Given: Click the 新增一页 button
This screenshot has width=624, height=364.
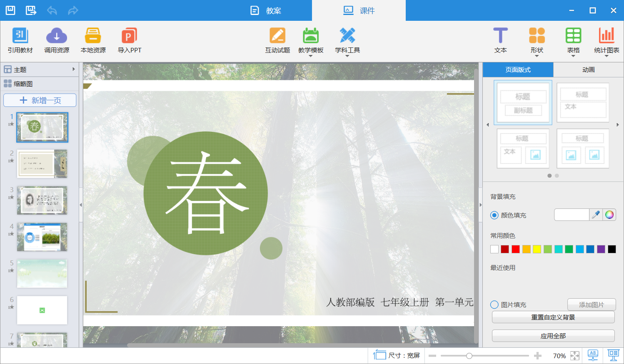Looking at the screenshot, I should (x=40, y=100).
